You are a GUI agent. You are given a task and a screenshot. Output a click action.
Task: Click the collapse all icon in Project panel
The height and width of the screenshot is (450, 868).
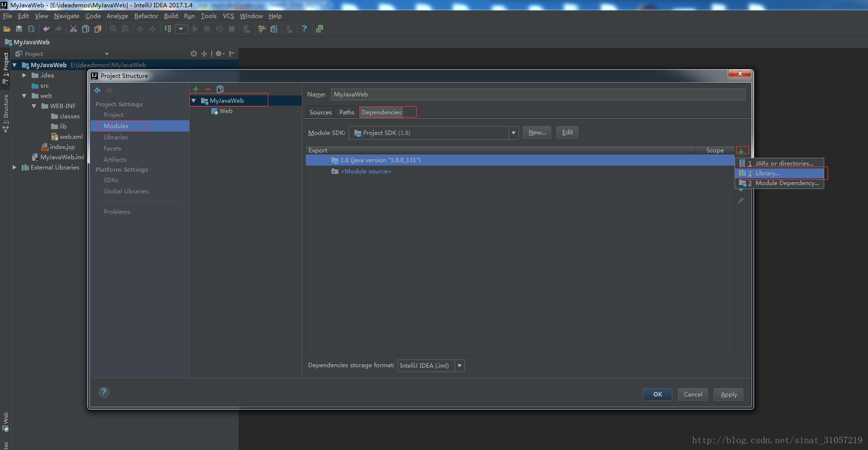click(x=204, y=54)
